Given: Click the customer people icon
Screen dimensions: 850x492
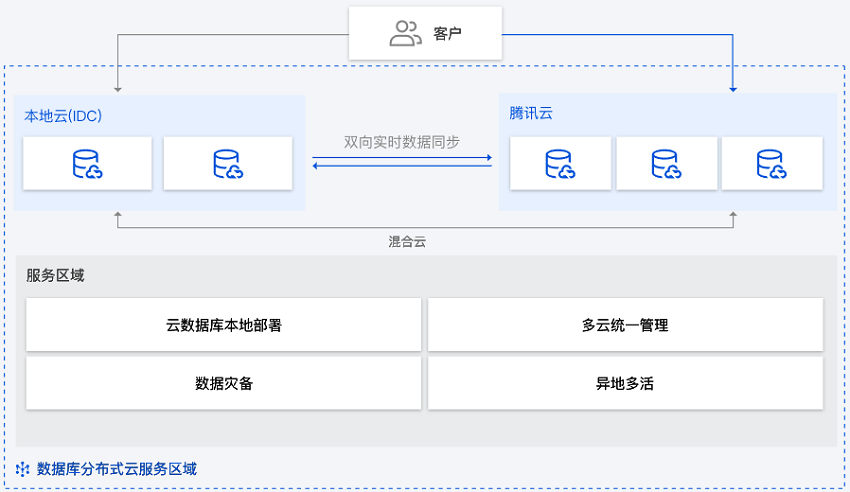Looking at the screenshot, I should pyautogui.click(x=405, y=34).
